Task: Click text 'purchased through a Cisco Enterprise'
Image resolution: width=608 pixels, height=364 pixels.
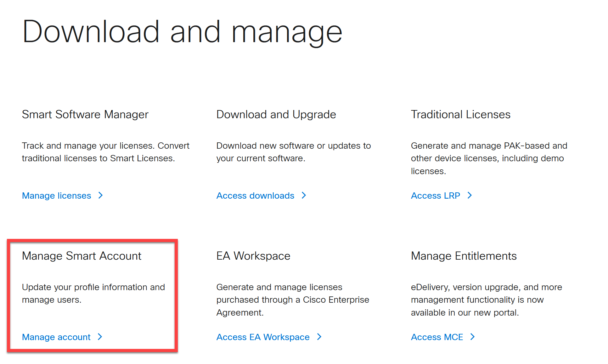Action: coord(293,300)
